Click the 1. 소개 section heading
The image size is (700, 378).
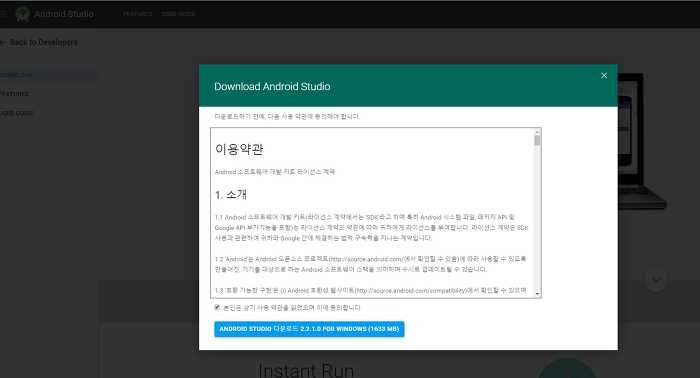(231, 195)
